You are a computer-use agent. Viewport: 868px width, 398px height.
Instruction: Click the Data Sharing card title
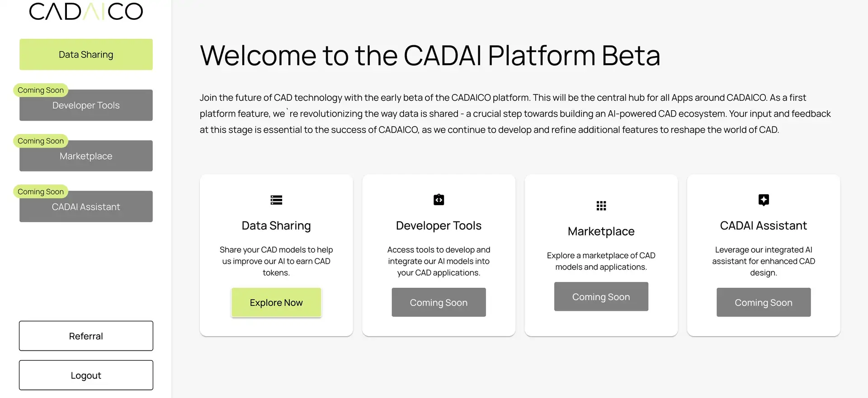(276, 225)
